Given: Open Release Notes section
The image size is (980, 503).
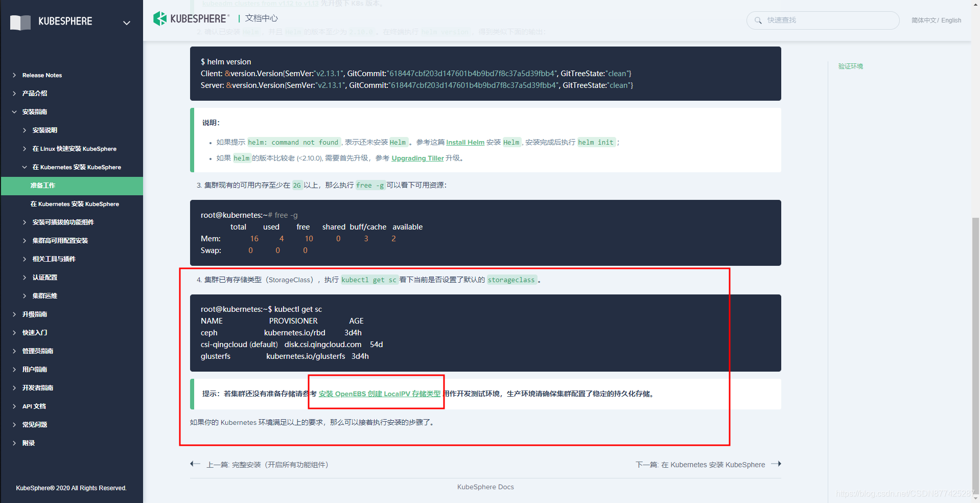Looking at the screenshot, I should point(42,75).
